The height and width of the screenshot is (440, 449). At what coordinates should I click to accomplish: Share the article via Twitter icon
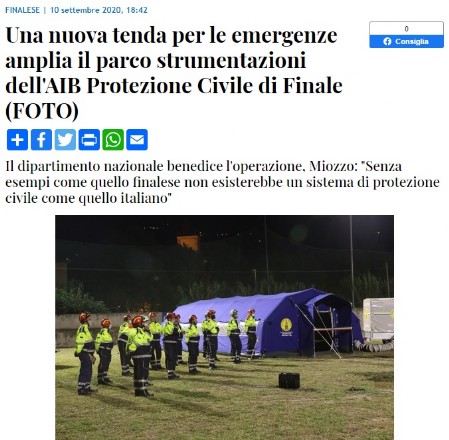pyautogui.click(x=65, y=140)
